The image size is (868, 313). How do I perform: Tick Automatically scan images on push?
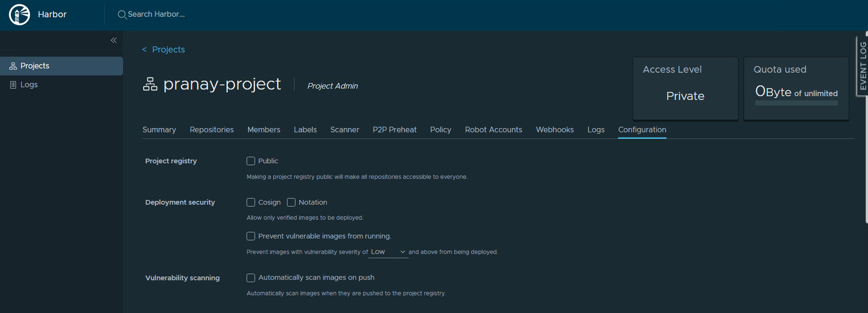click(251, 278)
